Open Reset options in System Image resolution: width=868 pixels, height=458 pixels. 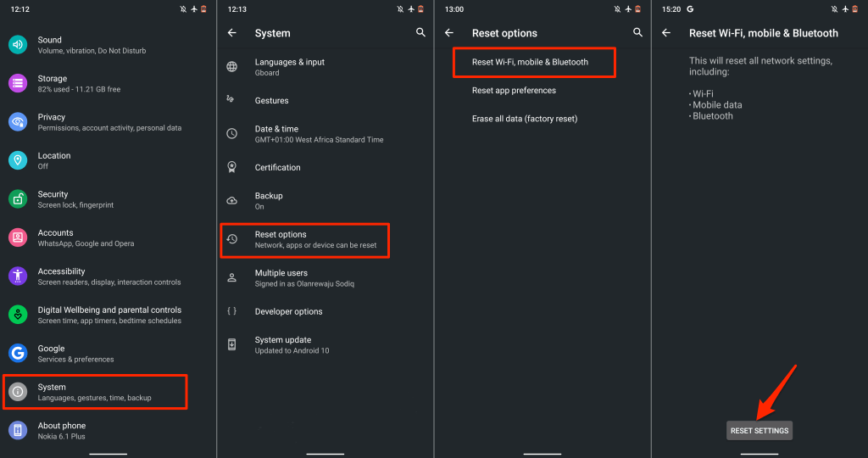[304, 239]
